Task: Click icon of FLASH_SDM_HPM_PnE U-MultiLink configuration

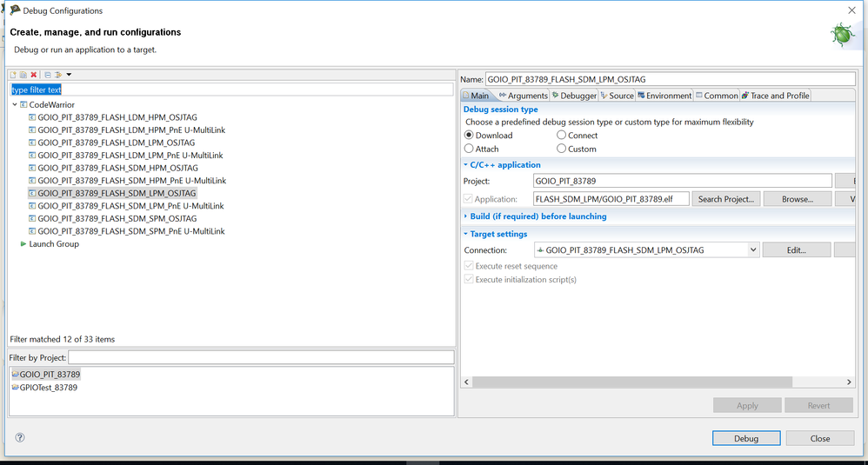Action: click(x=32, y=181)
